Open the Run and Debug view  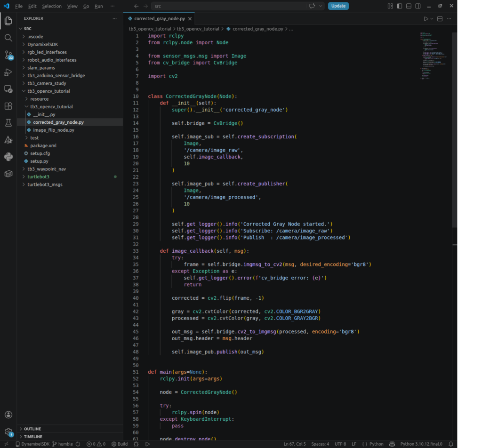coord(8,72)
